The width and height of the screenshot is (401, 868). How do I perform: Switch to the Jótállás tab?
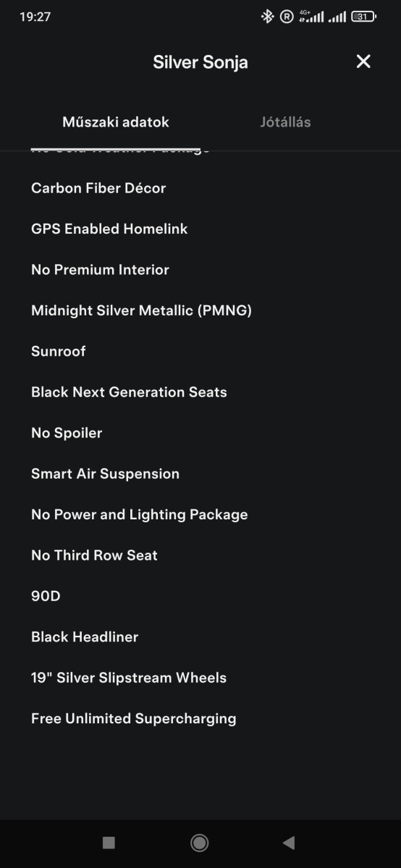pos(285,122)
